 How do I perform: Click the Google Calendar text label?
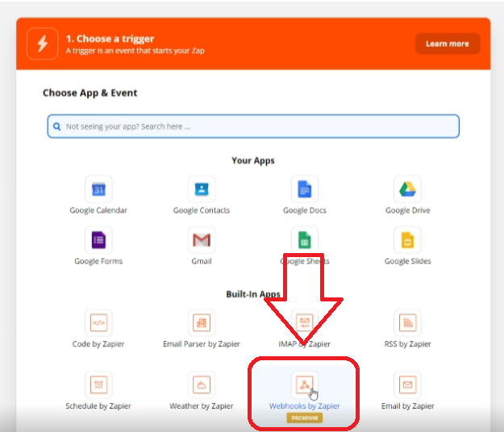[98, 210]
